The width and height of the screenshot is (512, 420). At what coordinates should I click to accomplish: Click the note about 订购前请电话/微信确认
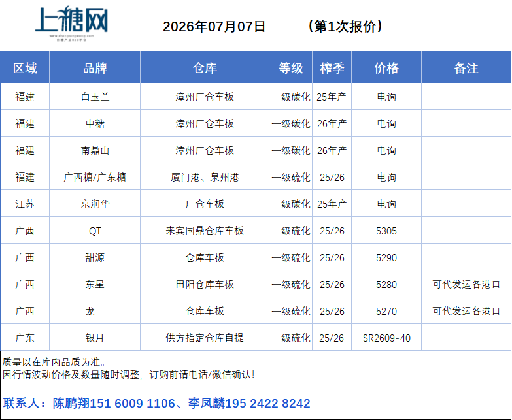coord(128,374)
